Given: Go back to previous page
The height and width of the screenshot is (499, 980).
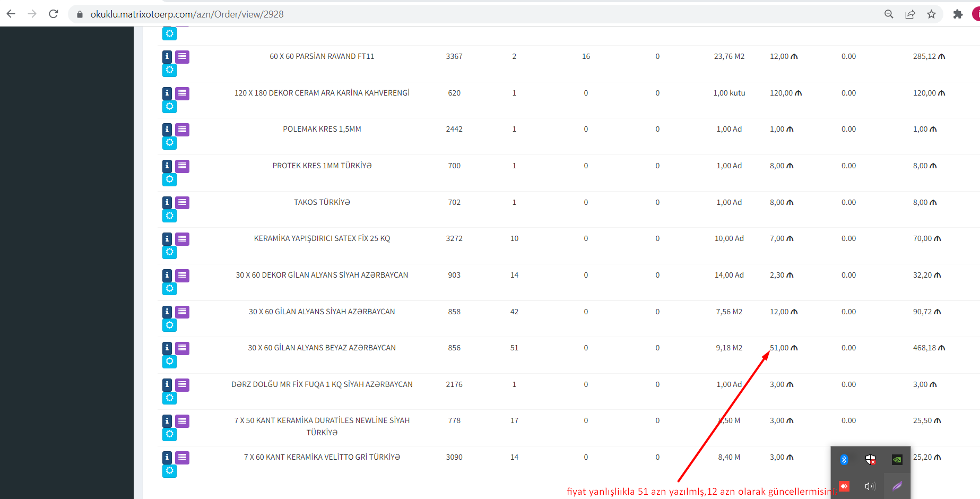Looking at the screenshot, I should pos(11,14).
